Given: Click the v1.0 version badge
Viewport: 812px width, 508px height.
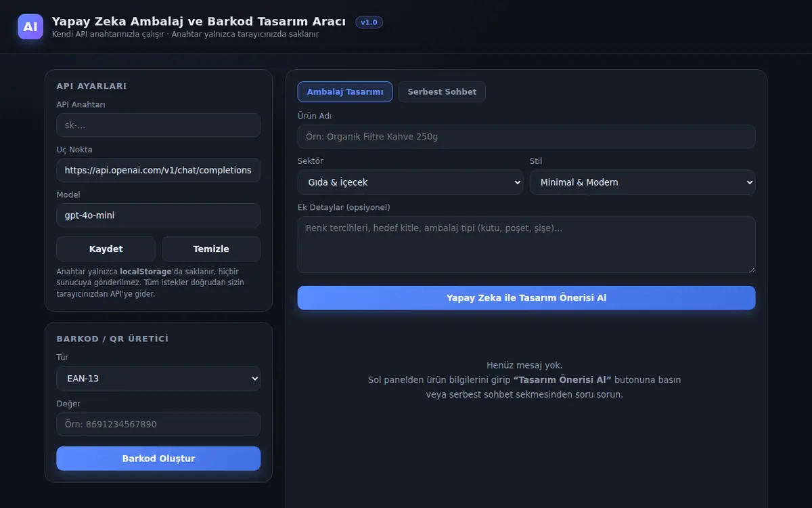Looking at the screenshot, I should click(x=369, y=22).
